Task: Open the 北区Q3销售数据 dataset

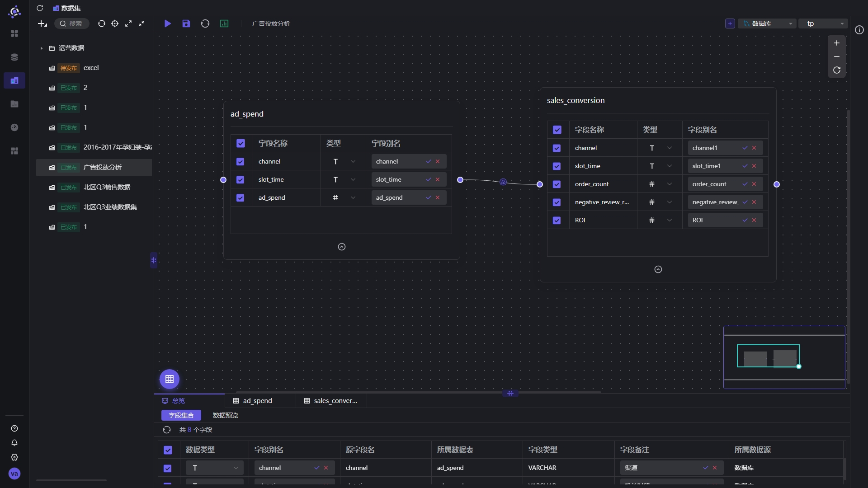Action: click(94, 187)
